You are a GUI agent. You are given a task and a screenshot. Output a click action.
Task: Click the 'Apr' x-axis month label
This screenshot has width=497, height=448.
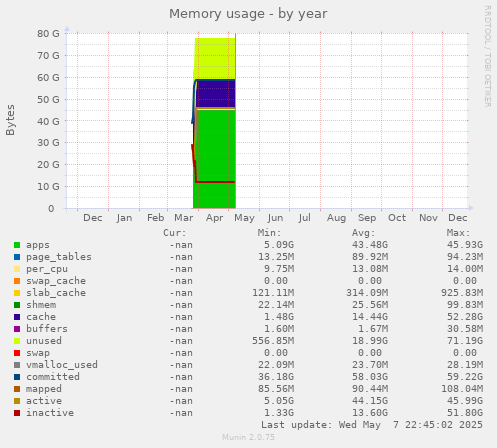pyautogui.click(x=214, y=218)
